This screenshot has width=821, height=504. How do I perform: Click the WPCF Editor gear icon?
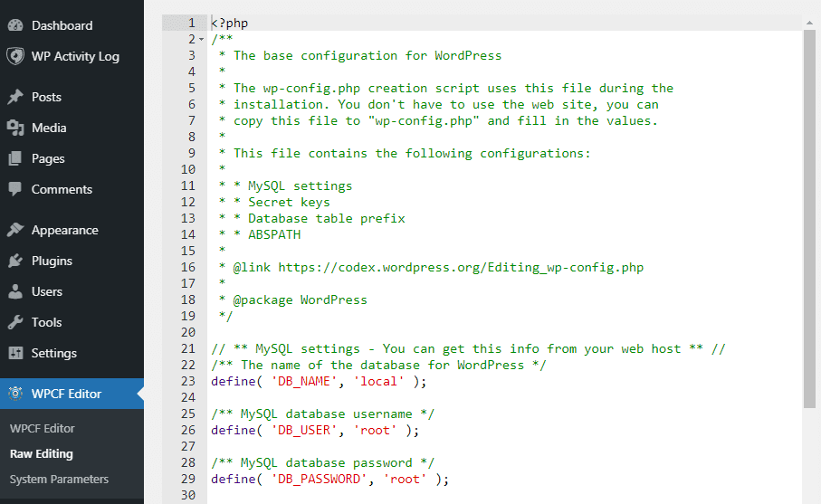(15, 394)
